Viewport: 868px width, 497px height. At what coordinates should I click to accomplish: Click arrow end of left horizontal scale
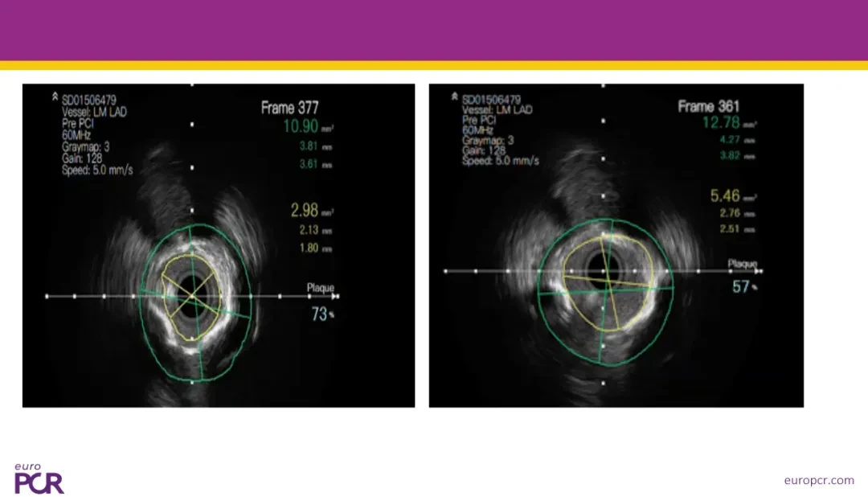(x=335, y=297)
